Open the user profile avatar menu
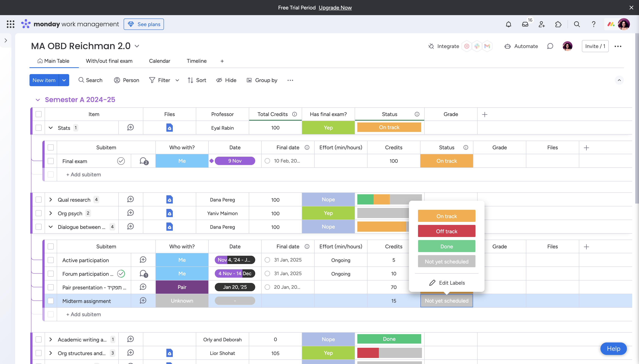Viewport: 639px width, 364px height. [x=623, y=24]
